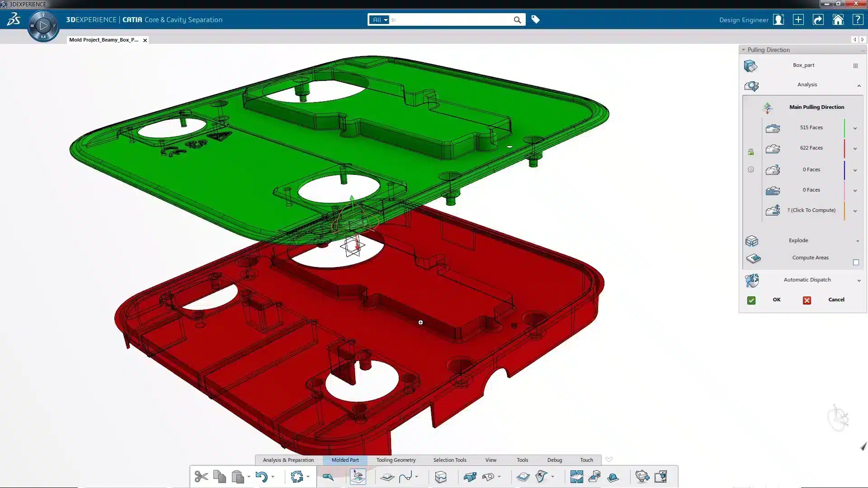Click the search magnifier in the top bar

(x=517, y=20)
